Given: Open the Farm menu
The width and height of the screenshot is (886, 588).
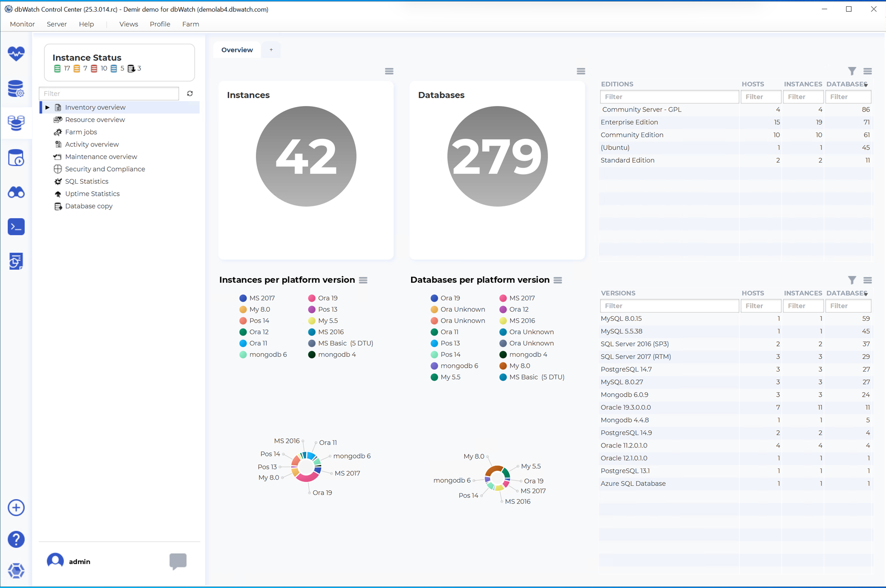Looking at the screenshot, I should [x=190, y=24].
